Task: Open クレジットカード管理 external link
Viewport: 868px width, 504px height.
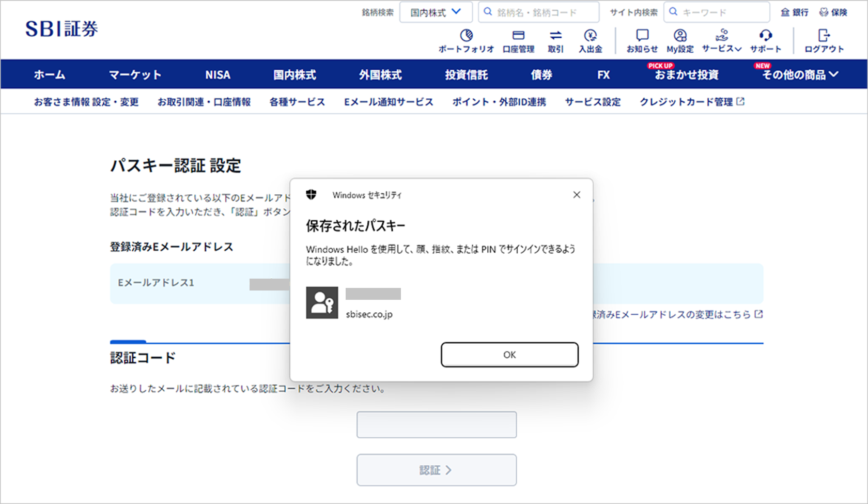Action: pyautogui.click(x=691, y=102)
